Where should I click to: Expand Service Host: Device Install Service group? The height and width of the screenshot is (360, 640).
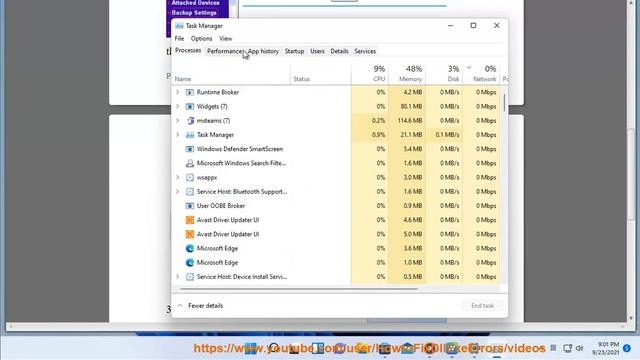tap(178, 277)
